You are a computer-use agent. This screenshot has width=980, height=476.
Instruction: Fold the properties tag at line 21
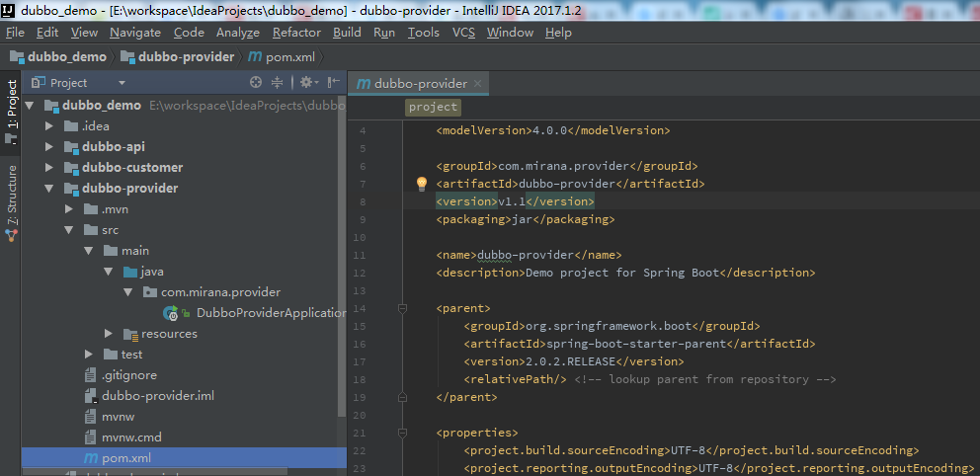pyautogui.click(x=402, y=433)
